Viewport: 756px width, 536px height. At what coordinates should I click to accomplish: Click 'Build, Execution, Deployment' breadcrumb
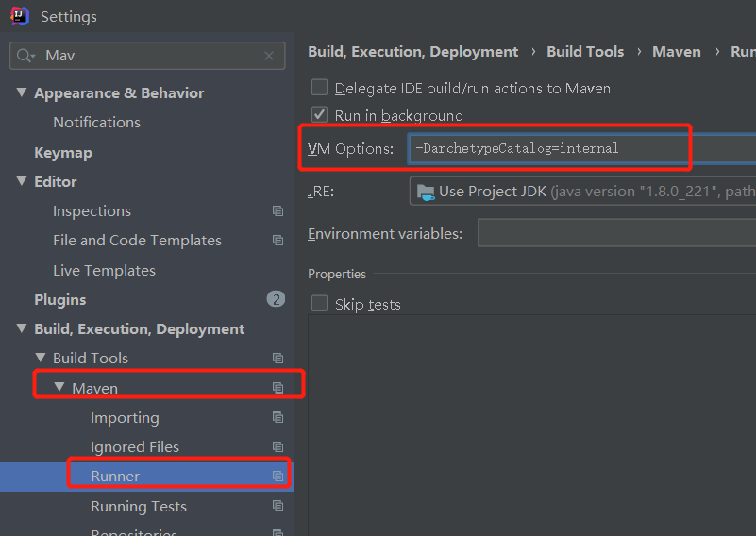pyautogui.click(x=412, y=52)
